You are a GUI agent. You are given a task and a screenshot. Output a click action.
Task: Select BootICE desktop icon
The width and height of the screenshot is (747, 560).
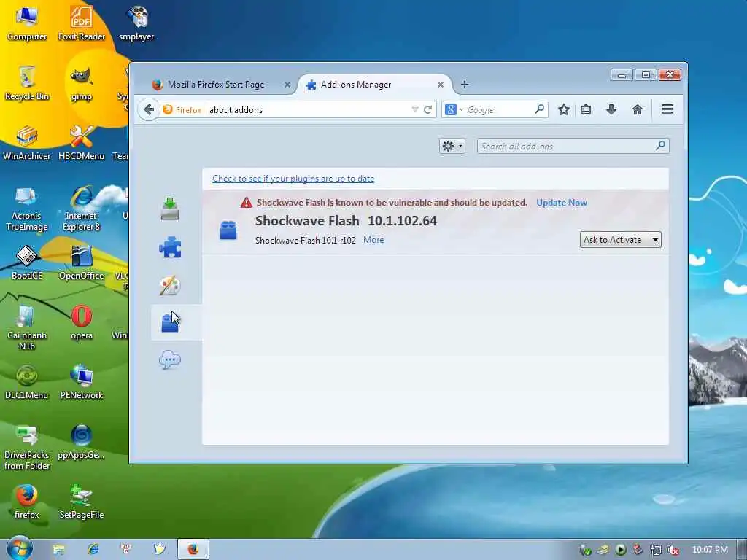(x=27, y=262)
